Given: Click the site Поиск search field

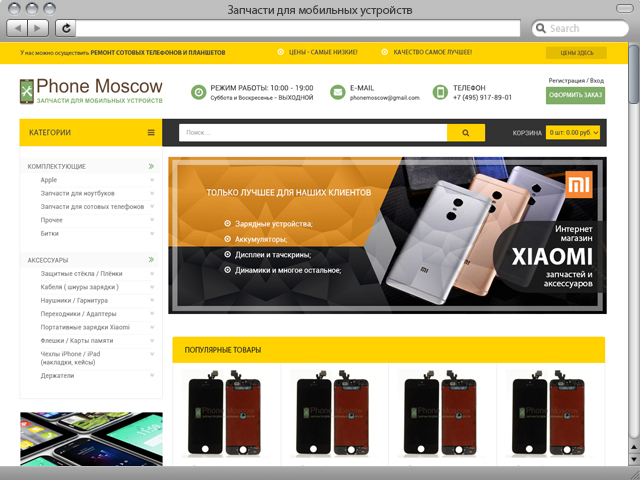Looking at the screenshot, I should [313, 133].
